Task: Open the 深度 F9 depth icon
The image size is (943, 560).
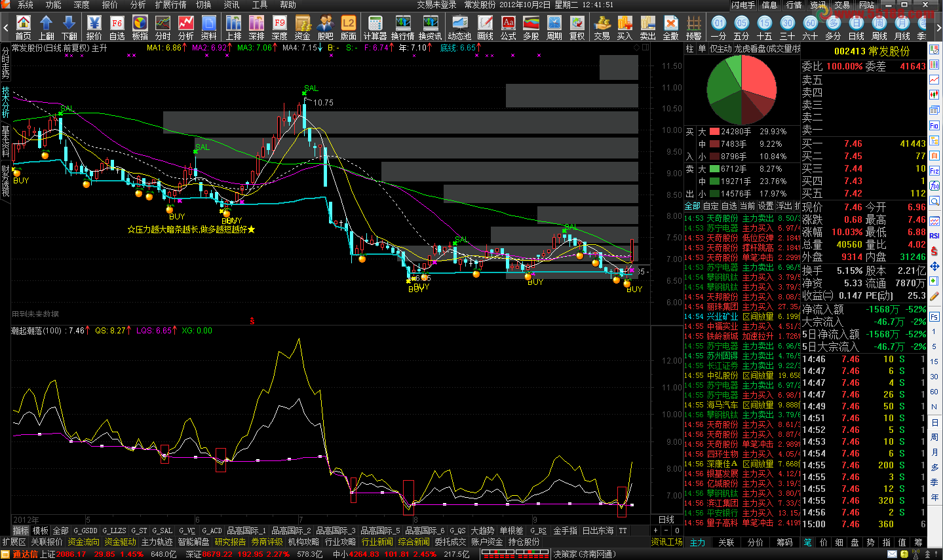Action: (x=280, y=28)
